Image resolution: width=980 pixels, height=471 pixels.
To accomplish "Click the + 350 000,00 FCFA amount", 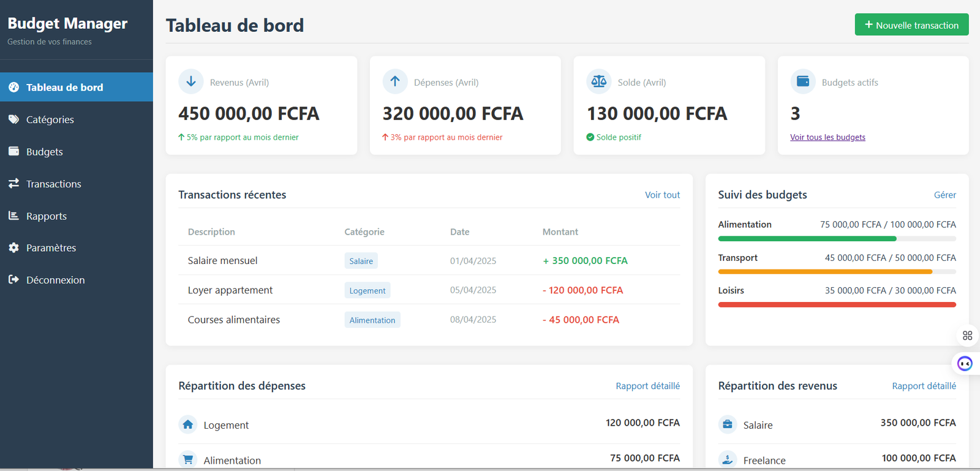I will click(x=585, y=260).
